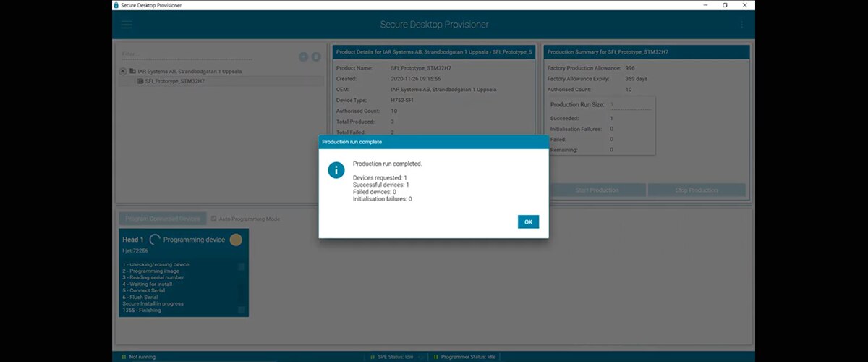
Task: Click the Head 1 yellow status circle
Action: (x=236, y=240)
